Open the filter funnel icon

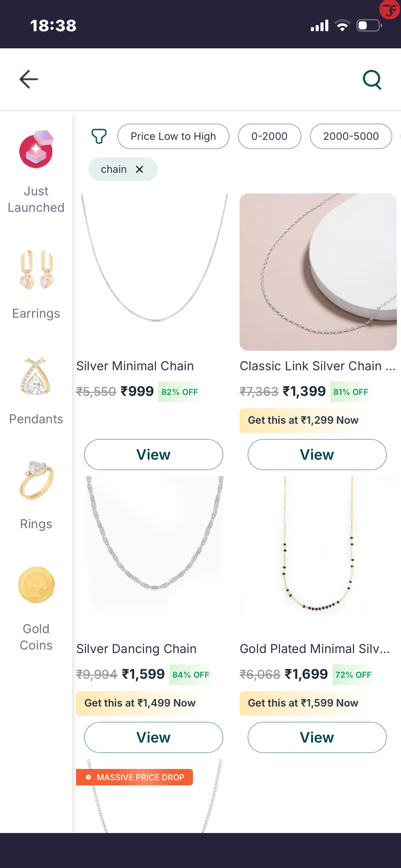pos(99,136)
